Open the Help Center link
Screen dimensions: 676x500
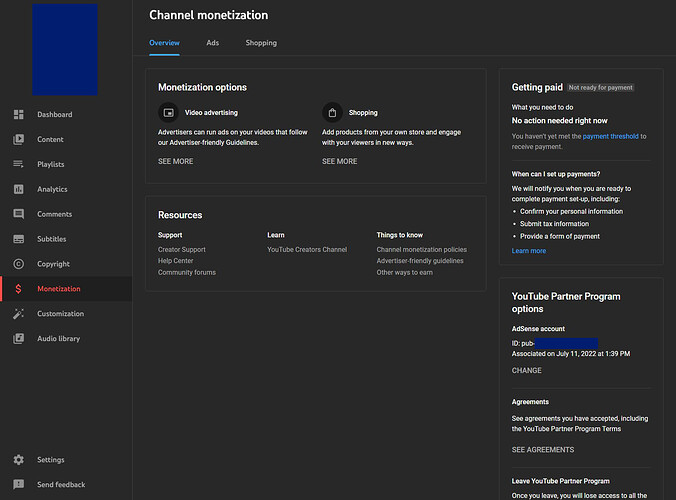tap(175, 261)
